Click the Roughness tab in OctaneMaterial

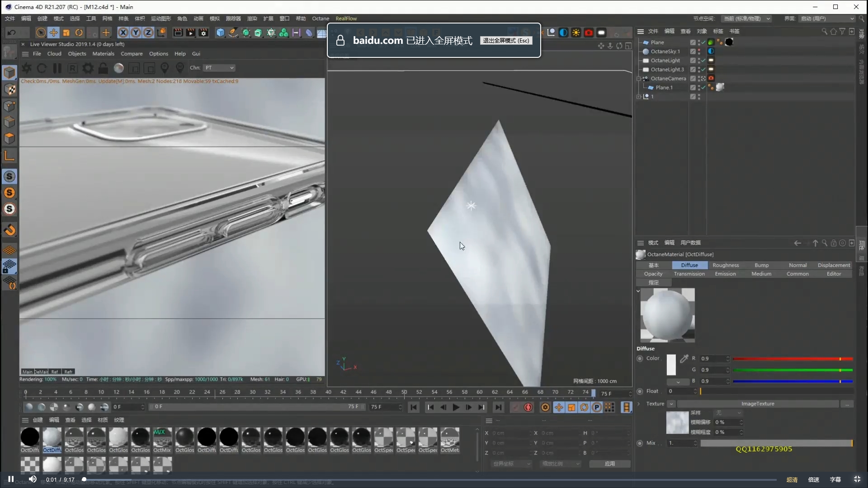click(726, 265)
